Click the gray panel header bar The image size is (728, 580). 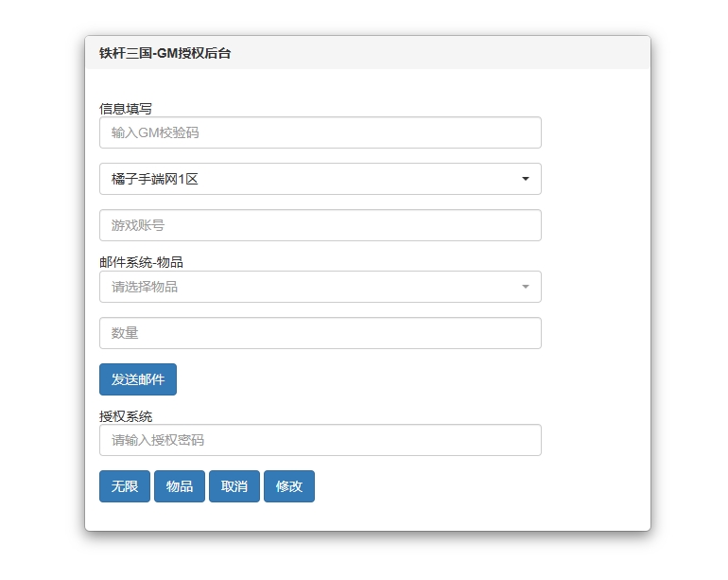click(x=368, y=53)
